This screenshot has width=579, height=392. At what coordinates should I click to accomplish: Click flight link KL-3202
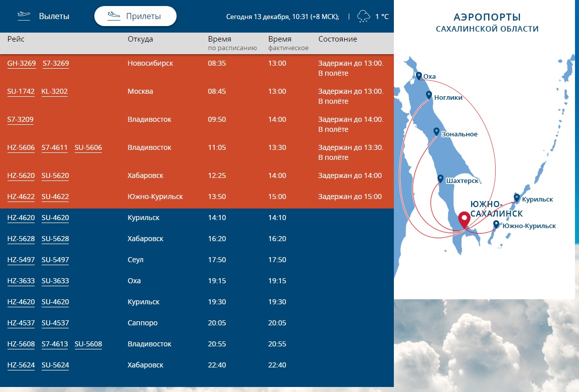pos(55,92)
